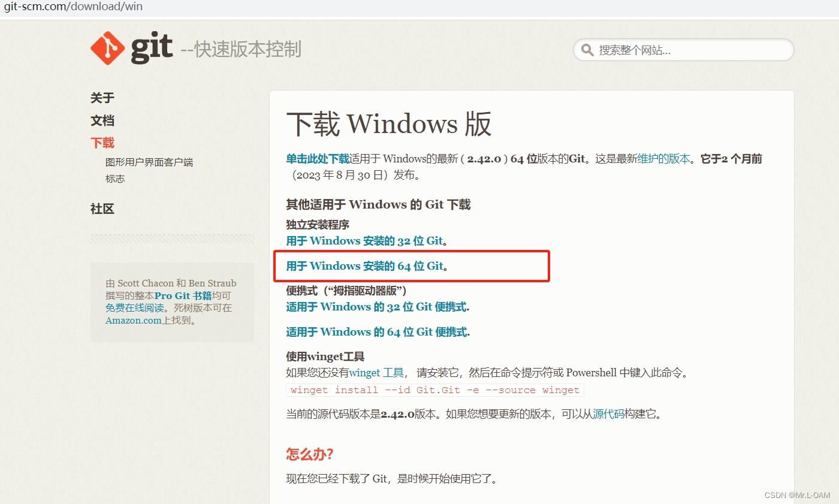The height and width of the screenshot is (504, 839).
Task: Click the magnifier icon in the search box
Action: (587, 50)
